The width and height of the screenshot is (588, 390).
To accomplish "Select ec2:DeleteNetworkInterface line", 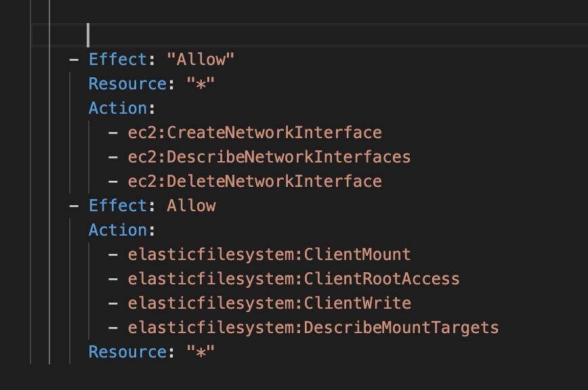I will click(255, 181).
